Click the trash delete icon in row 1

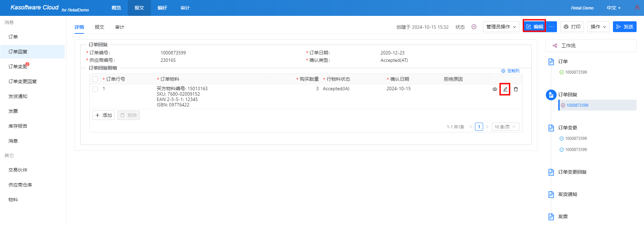(x=515, y=89)
